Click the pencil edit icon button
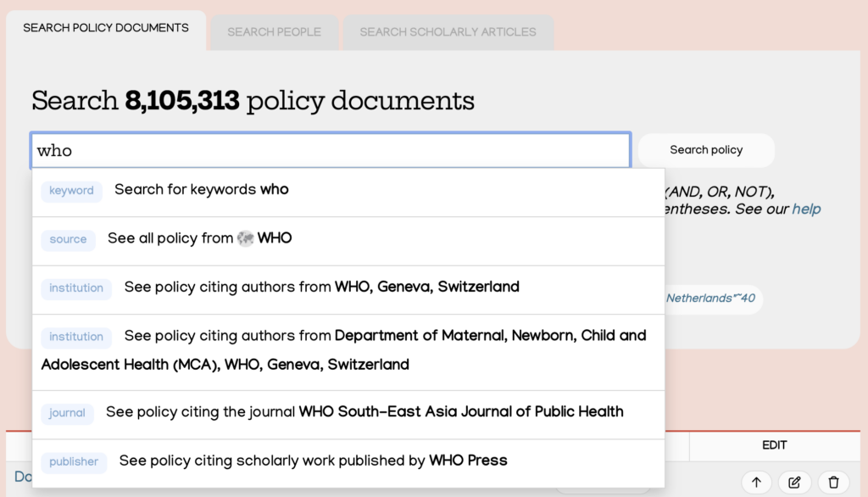The image size is (868, 497). [x=794, y=482]
